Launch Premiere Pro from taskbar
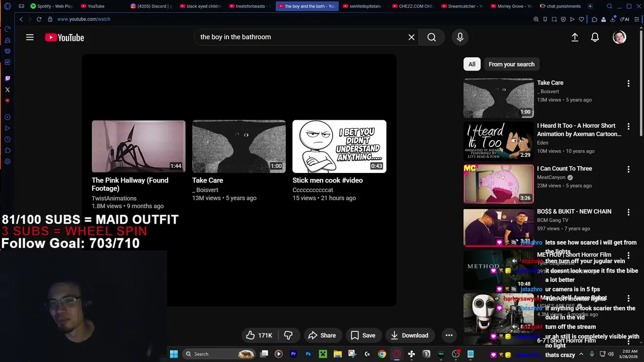The width and height of the screenshot is (644, 362). 293,354
